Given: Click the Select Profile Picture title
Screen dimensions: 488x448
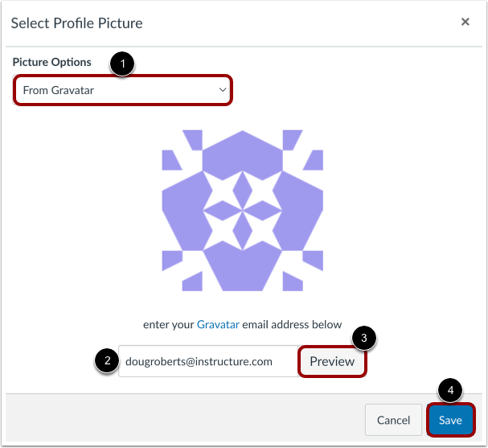Looking at the screenshot, I should coord(76,23).
